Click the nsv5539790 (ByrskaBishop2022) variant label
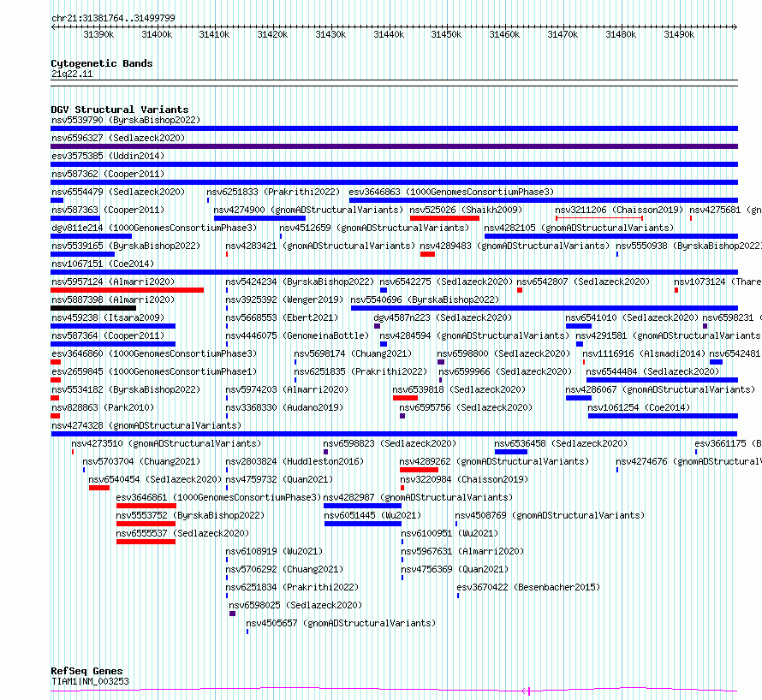This screenshot has height=700, width=762. point(126,120)
